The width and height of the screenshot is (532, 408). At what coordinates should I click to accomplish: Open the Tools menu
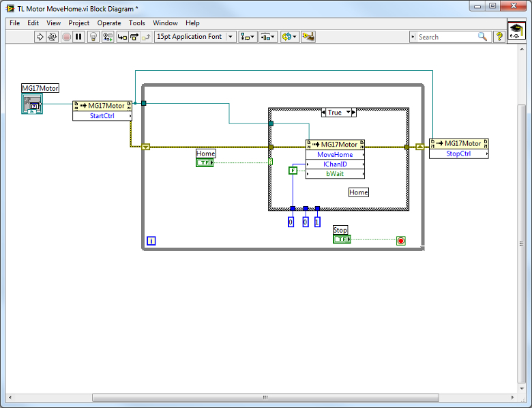tap(136, 23)
